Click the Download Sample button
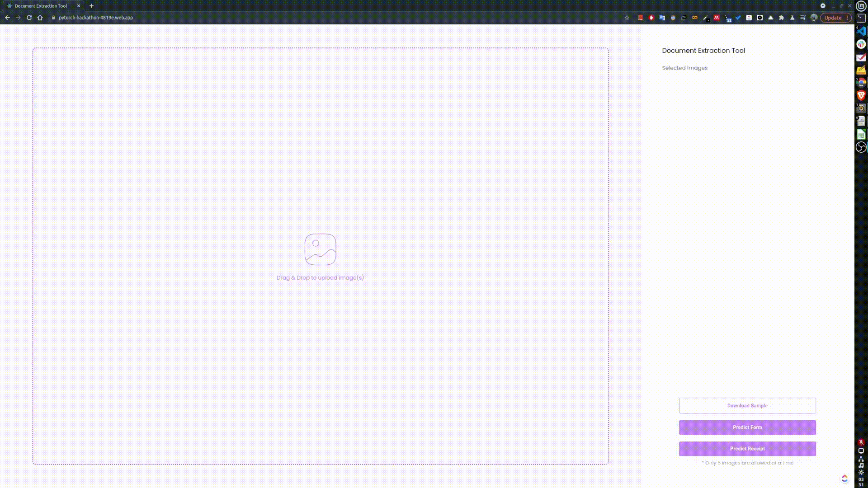 (747, 405)
